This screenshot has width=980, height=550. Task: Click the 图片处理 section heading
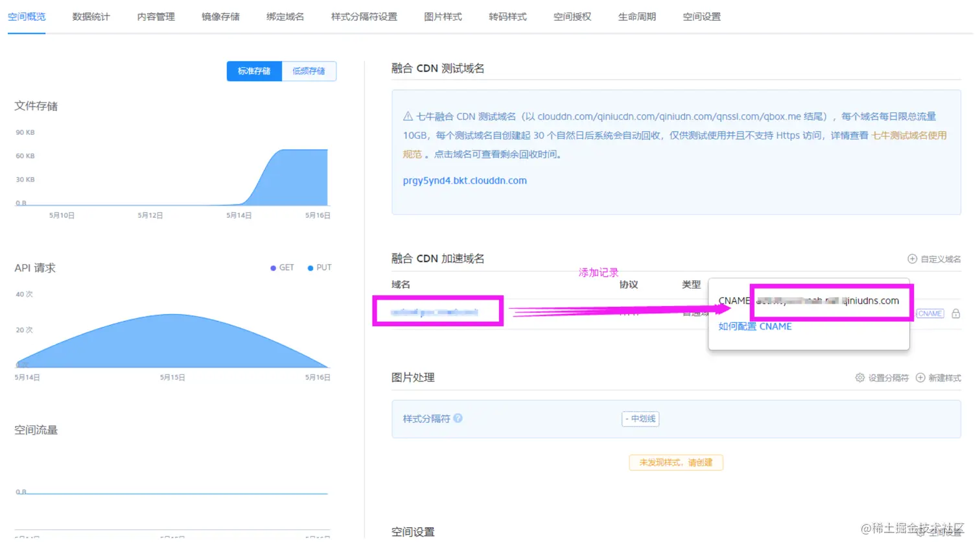tap(413, 377)
